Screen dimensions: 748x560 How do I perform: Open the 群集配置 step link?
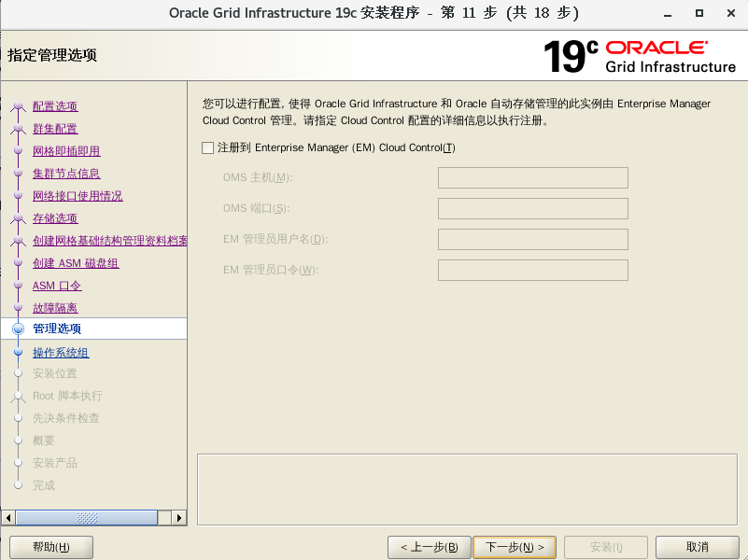[x=55, y=129]
